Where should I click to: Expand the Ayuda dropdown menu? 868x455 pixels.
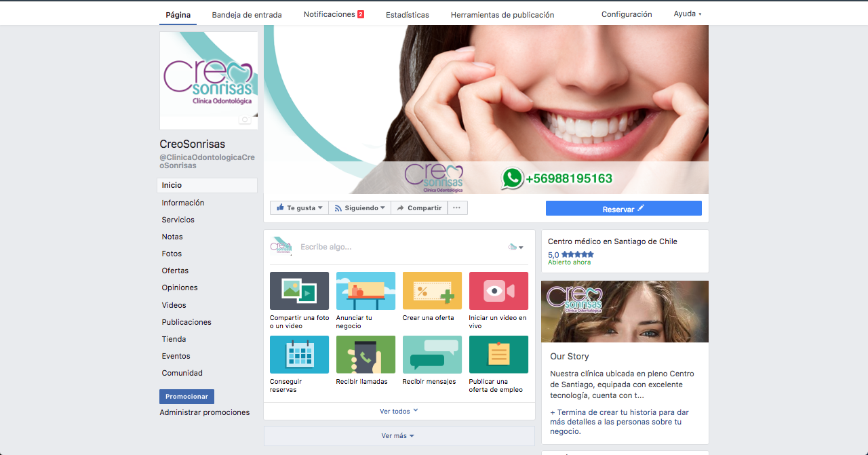click(x=687, y=14)
